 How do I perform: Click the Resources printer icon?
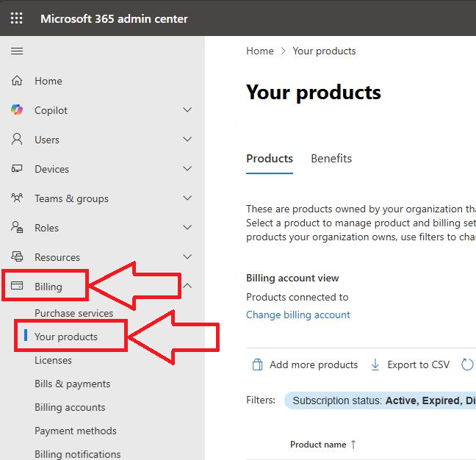(17, 257)
